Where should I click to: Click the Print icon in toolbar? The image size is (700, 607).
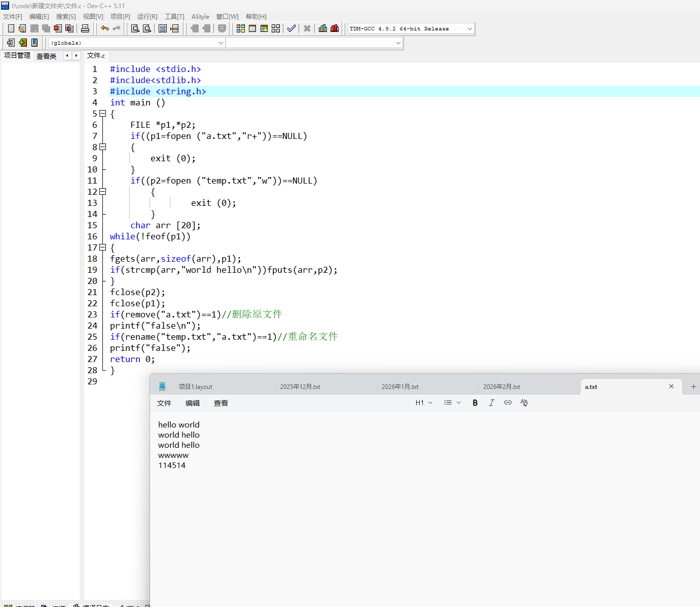pyautogui.click(x=85, y=28)
